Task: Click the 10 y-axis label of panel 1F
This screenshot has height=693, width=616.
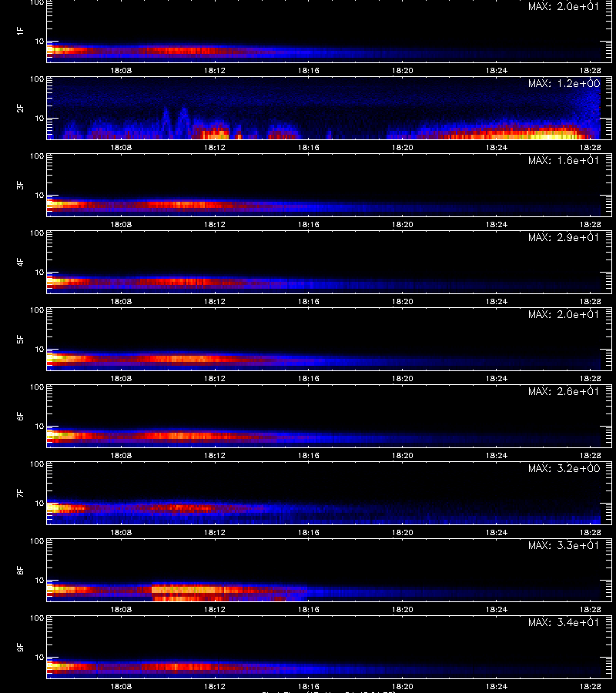Action: [40, 41]
